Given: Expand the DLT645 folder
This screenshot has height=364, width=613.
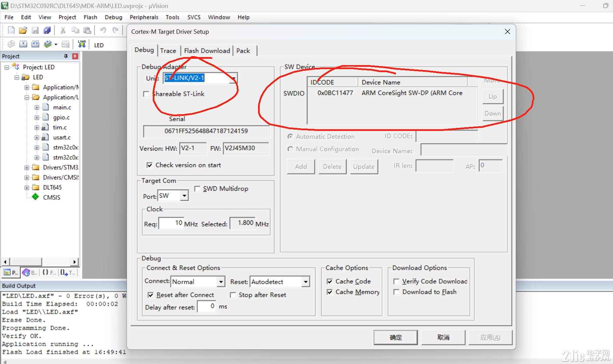Looking at the screenshot, I should (27, 188).
